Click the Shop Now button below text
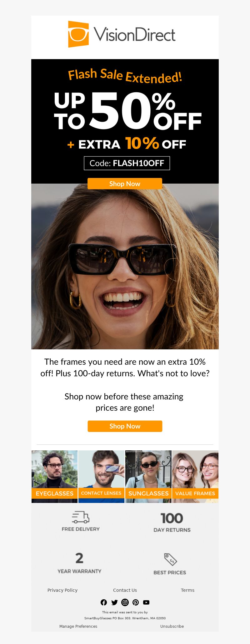 [125, 426]
